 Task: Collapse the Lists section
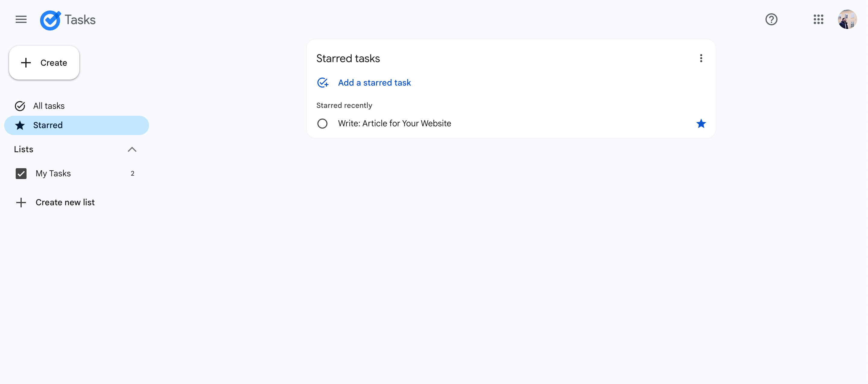coord(132,149)
